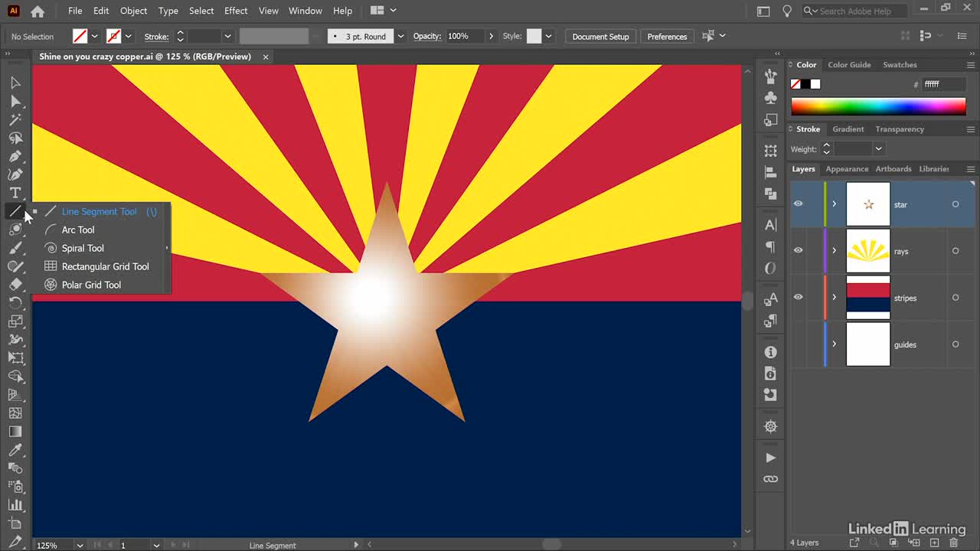Choose Arc Tool from flyout
The height and width of the screenshot is (551, 980).
point(78,230)
